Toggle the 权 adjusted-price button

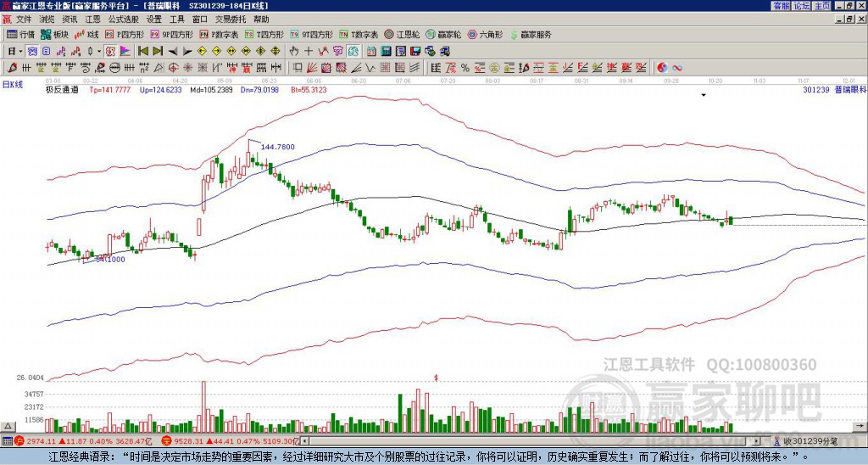pyautogui.click(x=111, y=51)
